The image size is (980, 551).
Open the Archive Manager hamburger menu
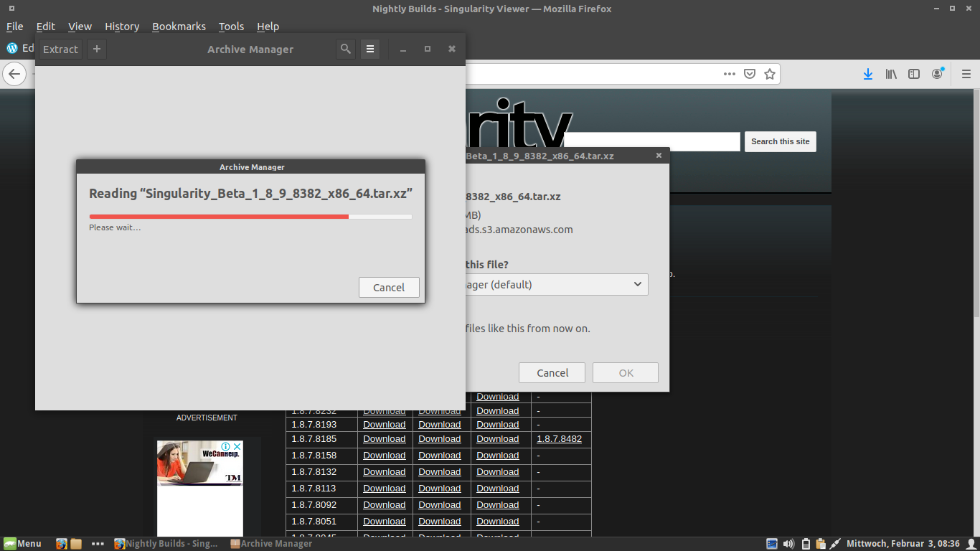coord(370,49)
